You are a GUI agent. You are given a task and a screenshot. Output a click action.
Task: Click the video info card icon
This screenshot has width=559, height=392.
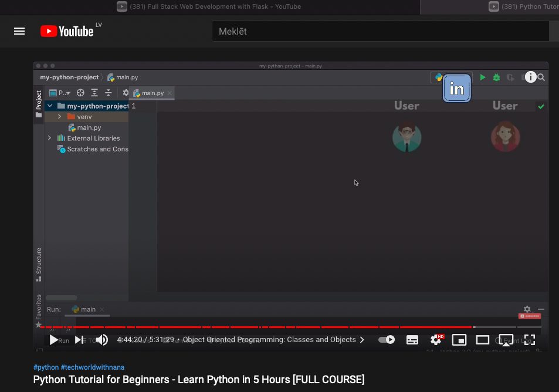click(530, 77)
